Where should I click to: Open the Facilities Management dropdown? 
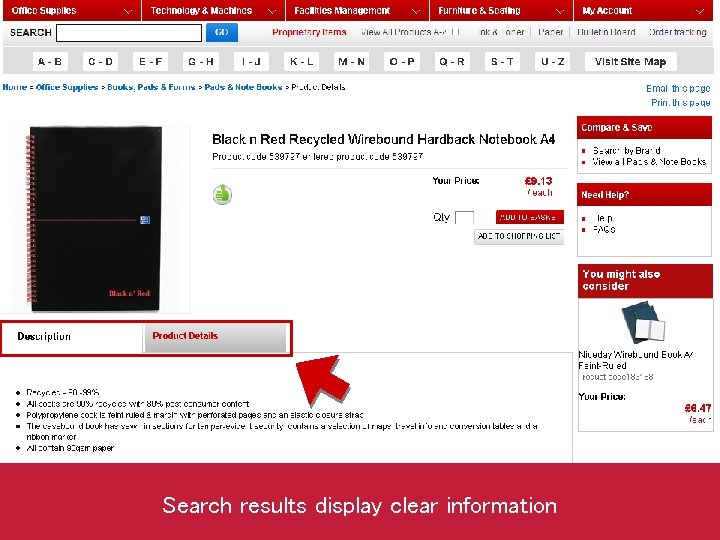pos(357,11)
